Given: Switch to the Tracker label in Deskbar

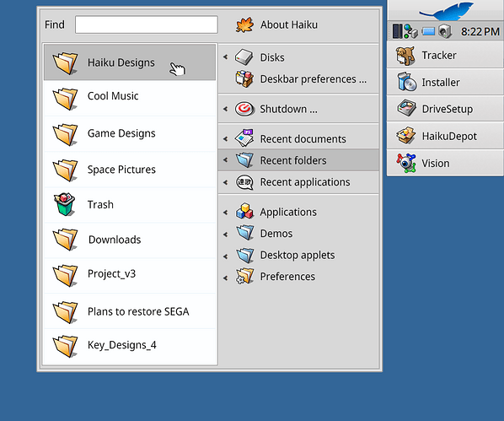Looking at the screenshot, I should (439, 56).
